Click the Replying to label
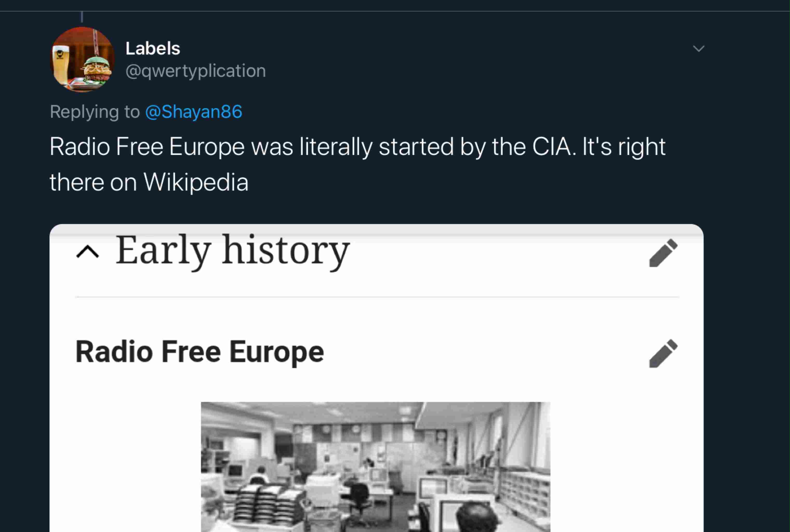790x532 pixels. click(x=95, y=112)
